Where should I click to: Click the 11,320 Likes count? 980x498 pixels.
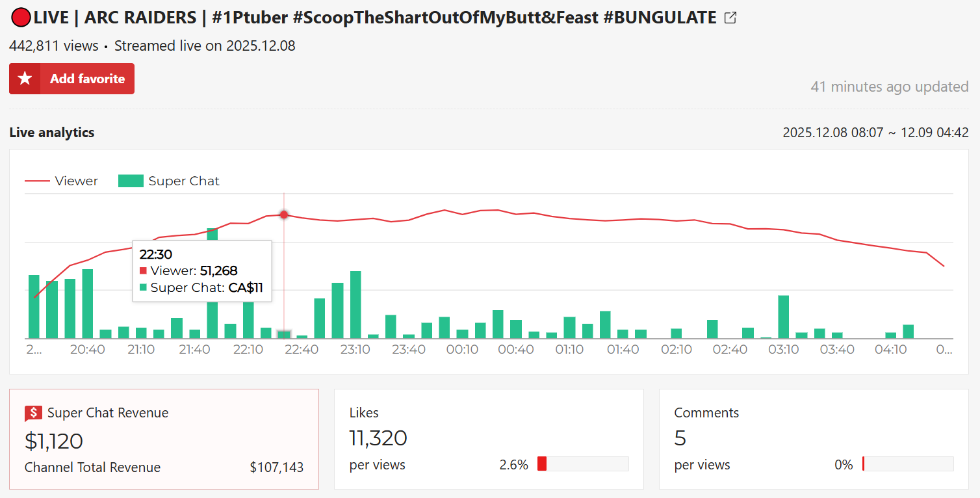pyautogui.click(x=378, y=438)
